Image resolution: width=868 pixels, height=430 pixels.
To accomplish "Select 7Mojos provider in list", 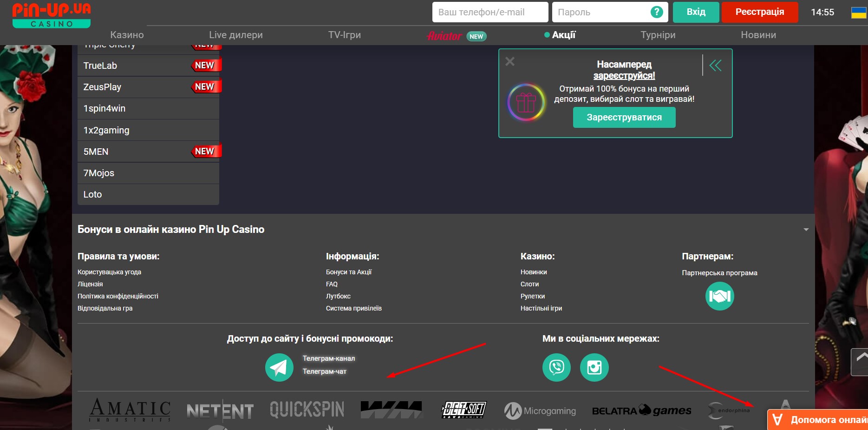I will 148,173.
